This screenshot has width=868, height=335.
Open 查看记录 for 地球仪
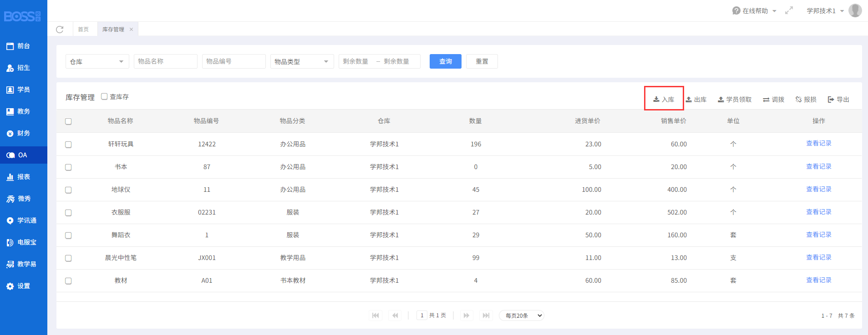818,189
